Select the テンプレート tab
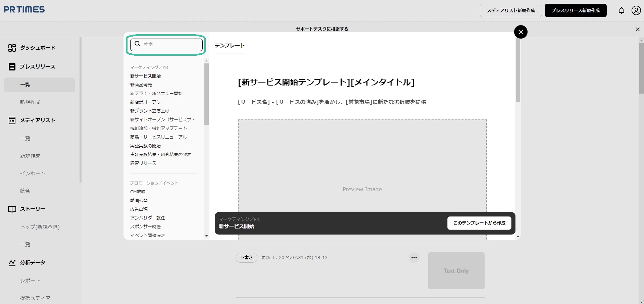This screenshot has width=644, height=304. click(x=230, y=46)
